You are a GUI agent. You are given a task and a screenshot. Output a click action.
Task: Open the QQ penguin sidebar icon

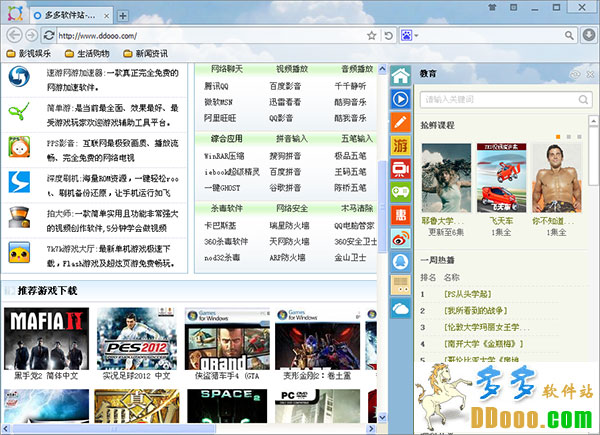pos(400,262)
